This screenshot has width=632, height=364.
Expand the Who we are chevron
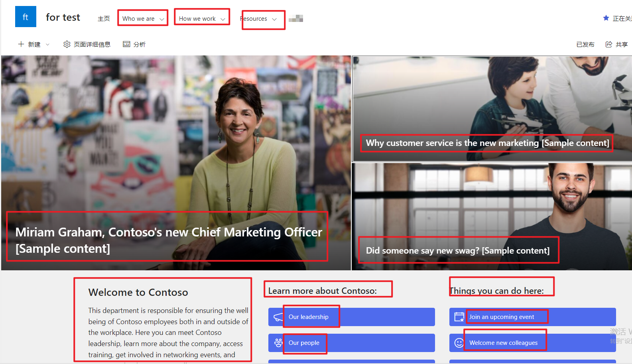click(x=162, y=19)
